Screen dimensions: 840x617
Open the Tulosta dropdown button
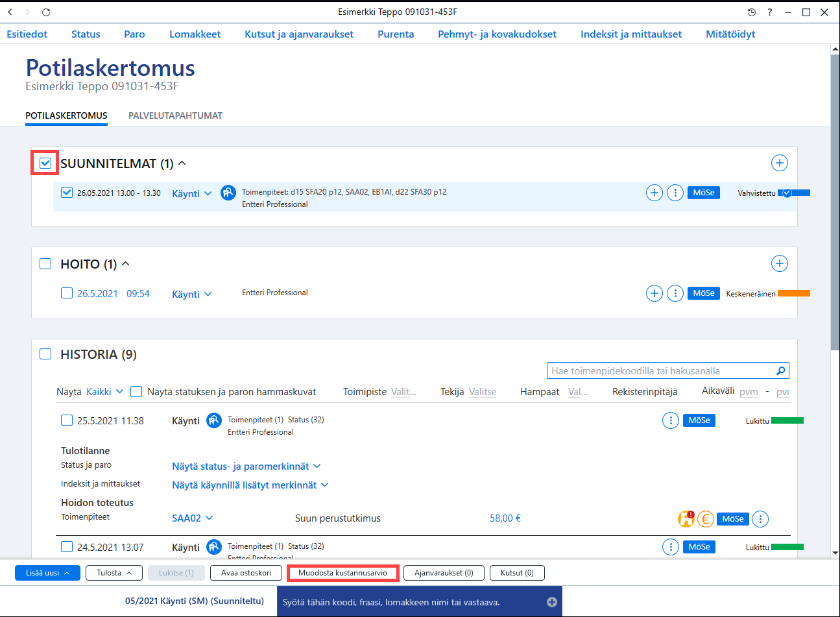click(114, 573)
